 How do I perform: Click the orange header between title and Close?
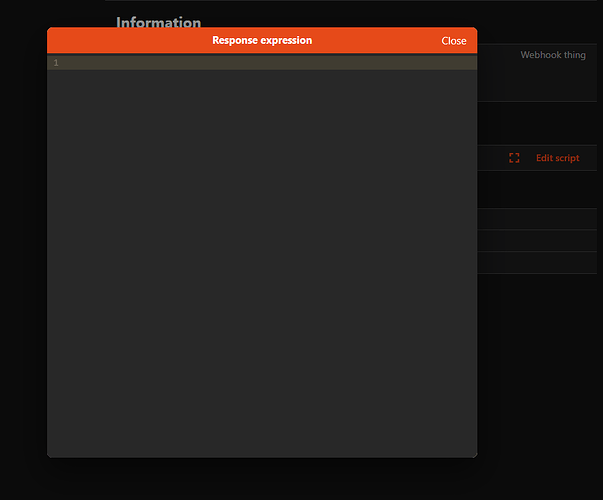[376, 40]
